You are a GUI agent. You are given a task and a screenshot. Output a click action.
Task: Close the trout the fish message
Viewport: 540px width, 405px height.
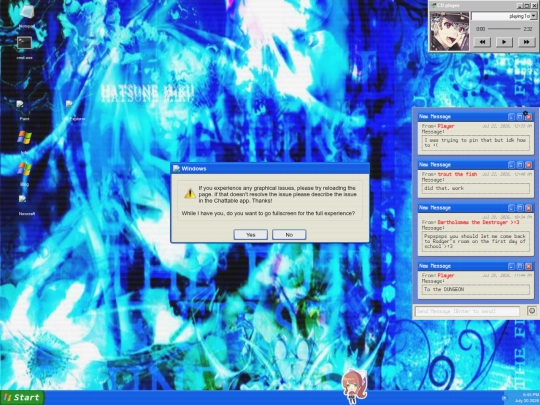529,165
